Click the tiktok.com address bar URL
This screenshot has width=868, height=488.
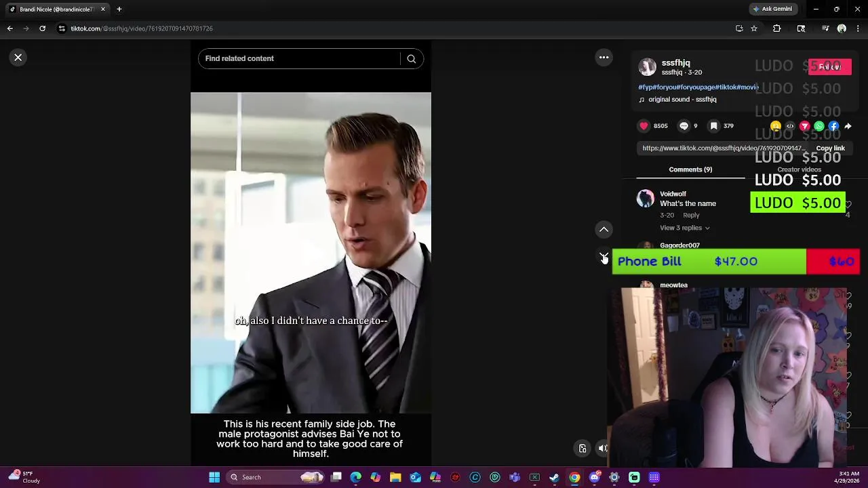pos(142,28)
